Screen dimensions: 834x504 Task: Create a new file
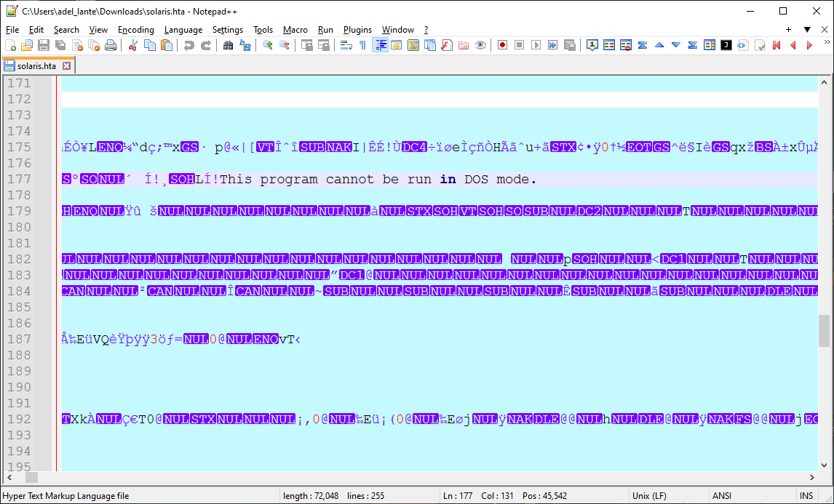(x=12, y=44)
